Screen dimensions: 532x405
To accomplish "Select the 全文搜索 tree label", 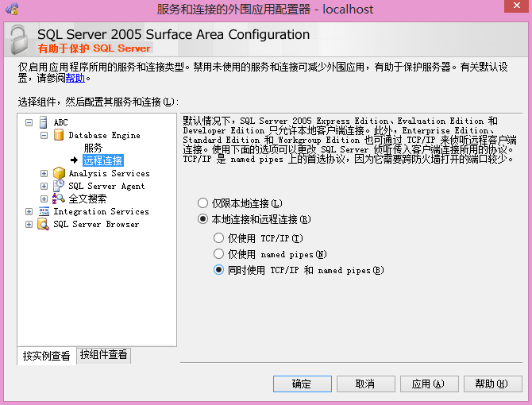I will tap(87, 199).
